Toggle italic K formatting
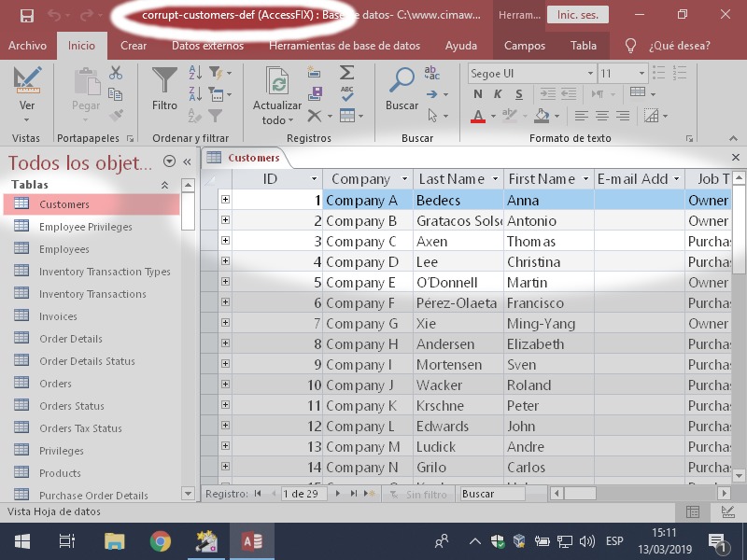The image size is (747, 560). [497, 94]
